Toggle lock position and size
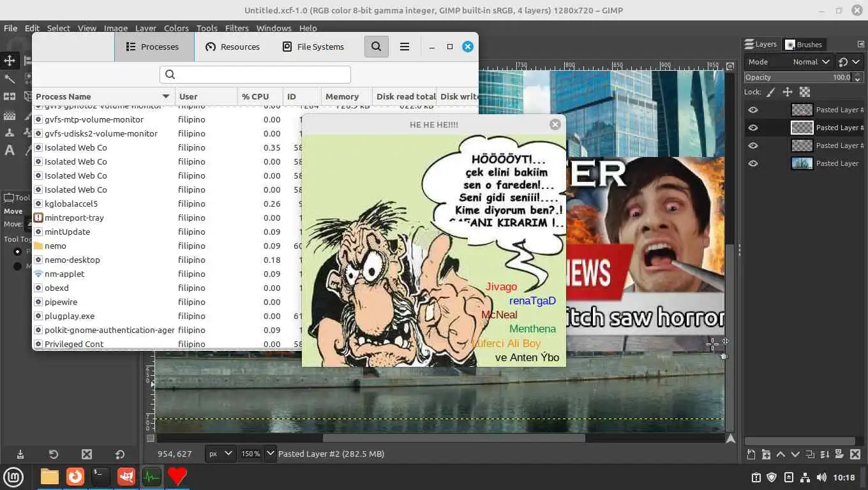Image resolution: width=868 pixels, height=490 pixels. click(788, 92)
